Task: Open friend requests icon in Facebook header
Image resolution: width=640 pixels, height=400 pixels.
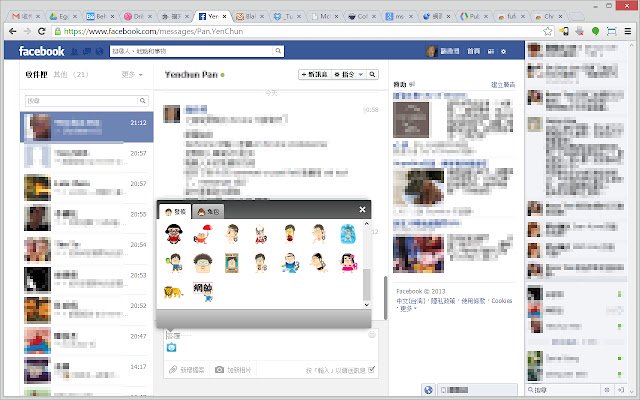Action: click(x=74, y=51)
